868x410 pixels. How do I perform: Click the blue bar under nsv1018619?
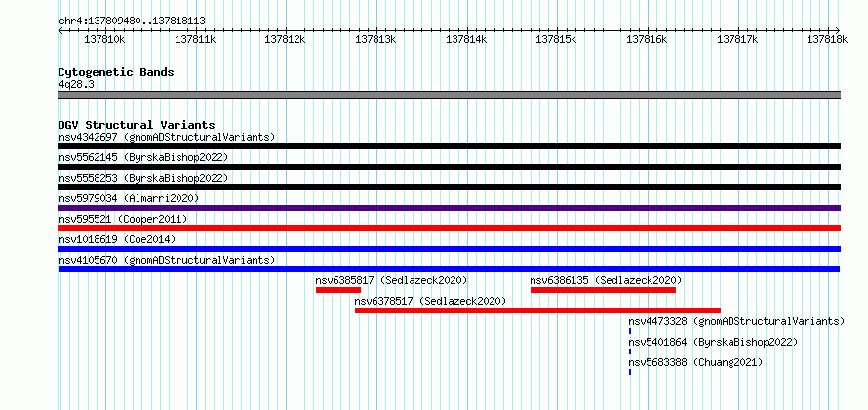coord(449,249)
